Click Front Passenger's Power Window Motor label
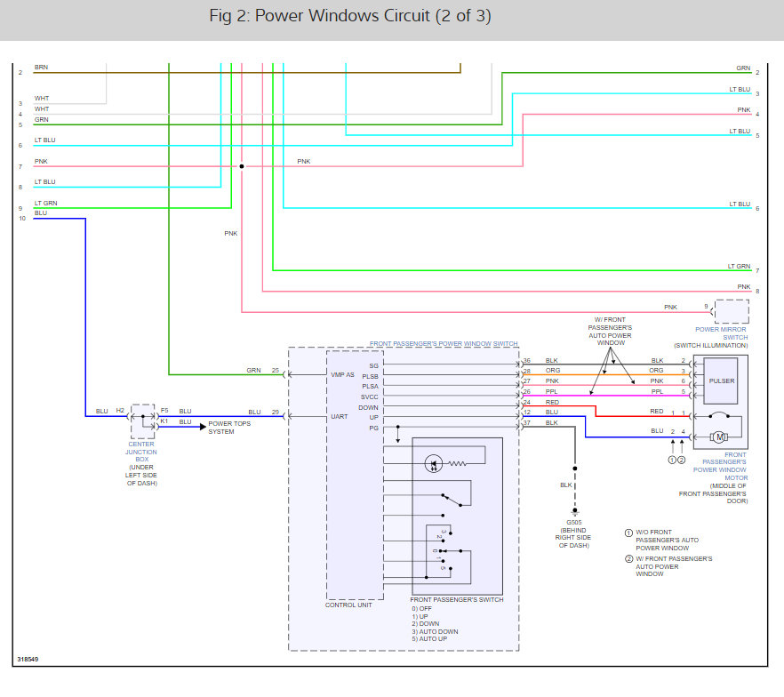This screenshot has width=784, height=697. coord(720,466)
